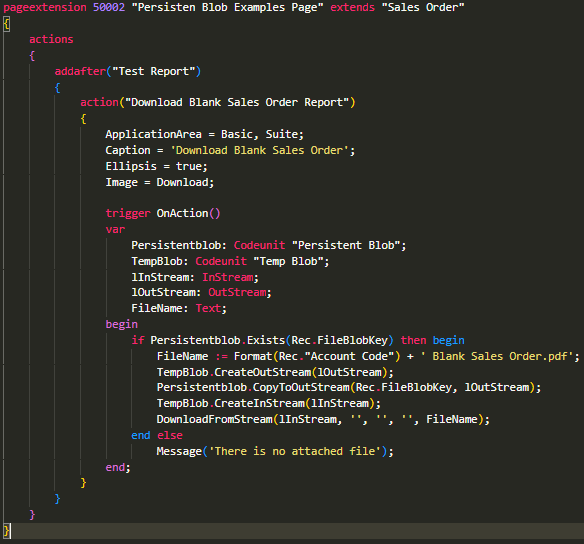This screenshot has width=584, height=544.
Task: Click the OnAction trigger name
Action: click(x=182, y=213)
